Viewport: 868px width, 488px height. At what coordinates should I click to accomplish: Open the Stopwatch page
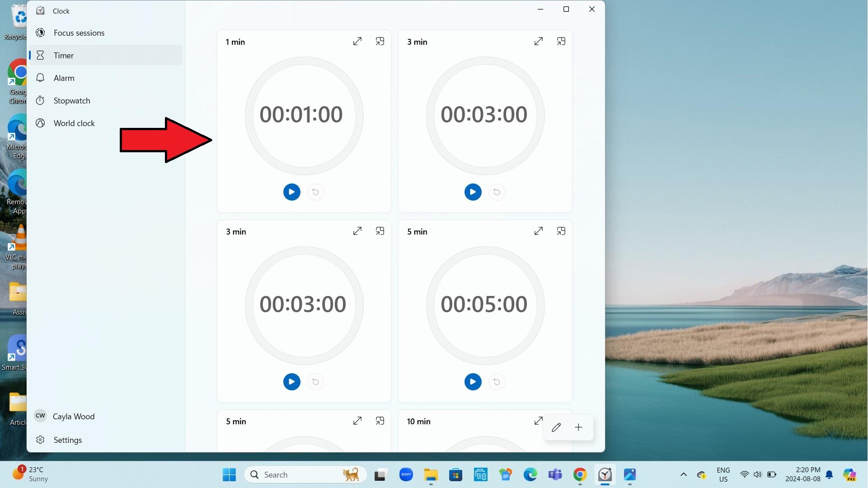(x=106, y=100)
